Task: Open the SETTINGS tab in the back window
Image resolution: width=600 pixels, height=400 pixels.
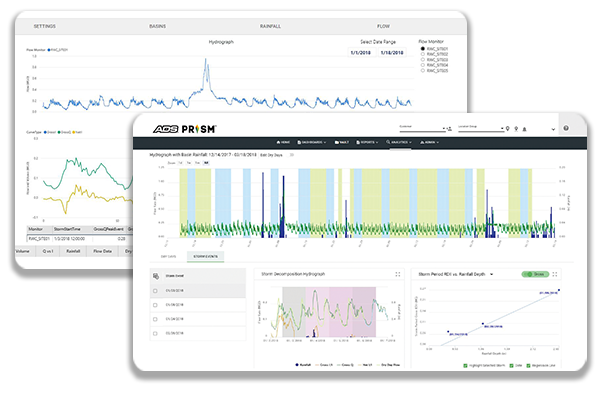Action: [x=44, y=26]
